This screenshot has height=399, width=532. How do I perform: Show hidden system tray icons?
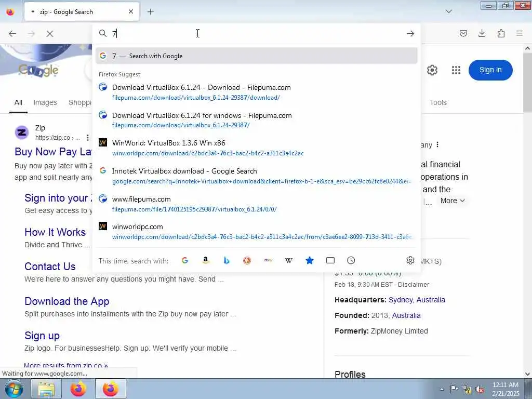[442, 390]
